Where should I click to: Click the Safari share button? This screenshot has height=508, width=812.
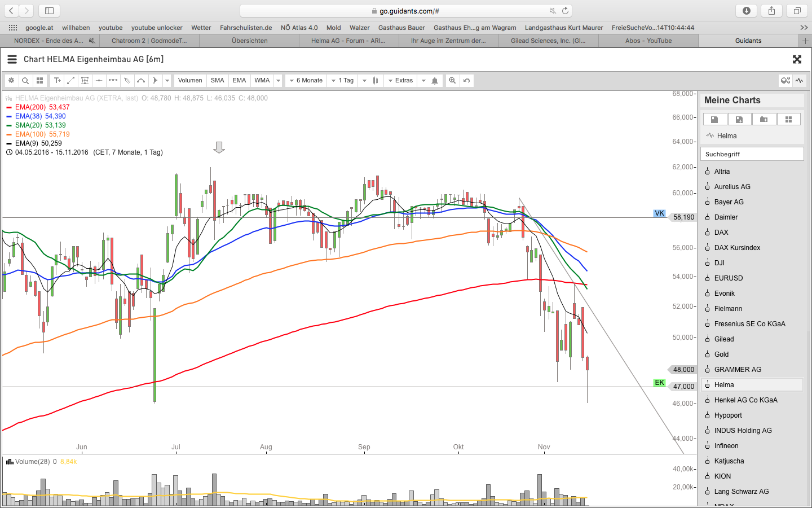(x=771, y=11)
